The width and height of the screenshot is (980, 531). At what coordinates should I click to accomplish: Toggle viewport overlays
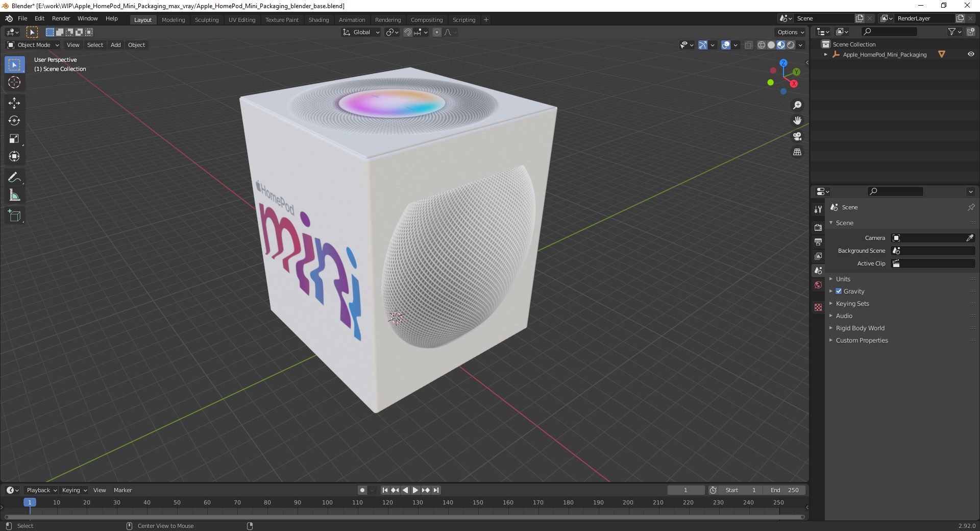[x=726, y=45]
